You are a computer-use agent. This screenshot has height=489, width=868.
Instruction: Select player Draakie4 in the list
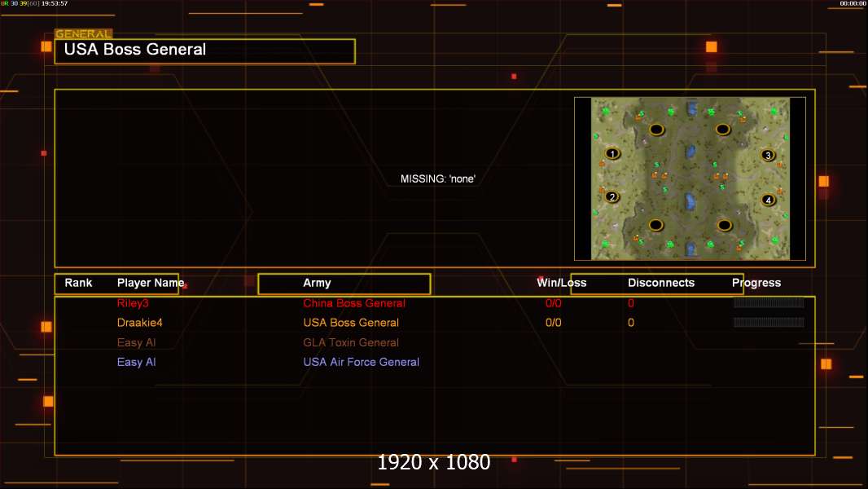coord(139,322)
